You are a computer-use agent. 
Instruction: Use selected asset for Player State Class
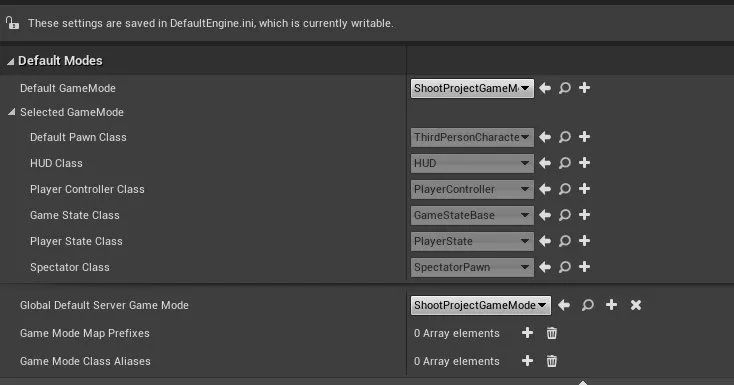click(x=545, y=241)
